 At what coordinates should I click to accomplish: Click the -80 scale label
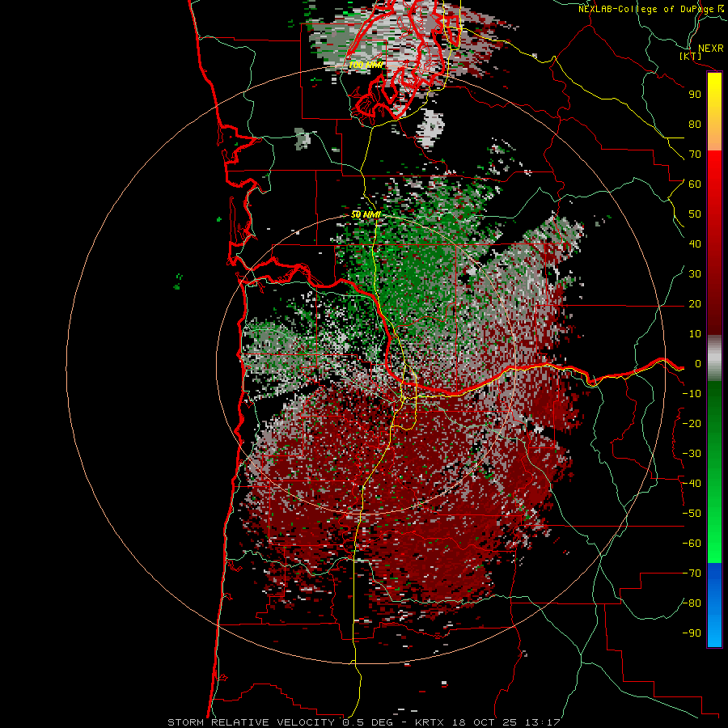coord(692,603)
